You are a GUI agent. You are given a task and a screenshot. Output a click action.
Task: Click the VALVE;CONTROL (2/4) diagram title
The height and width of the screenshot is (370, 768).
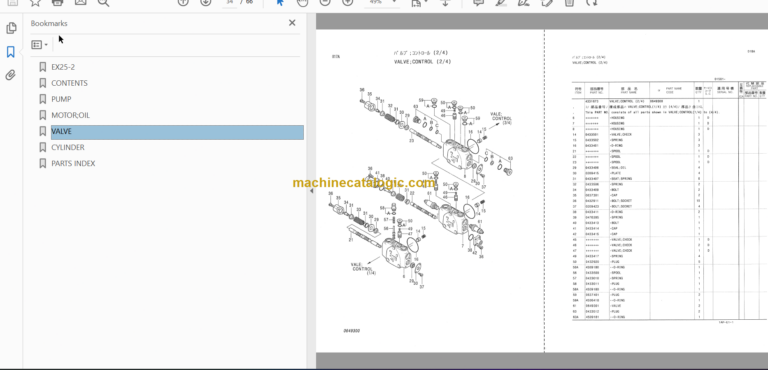[x=422, y=62]
